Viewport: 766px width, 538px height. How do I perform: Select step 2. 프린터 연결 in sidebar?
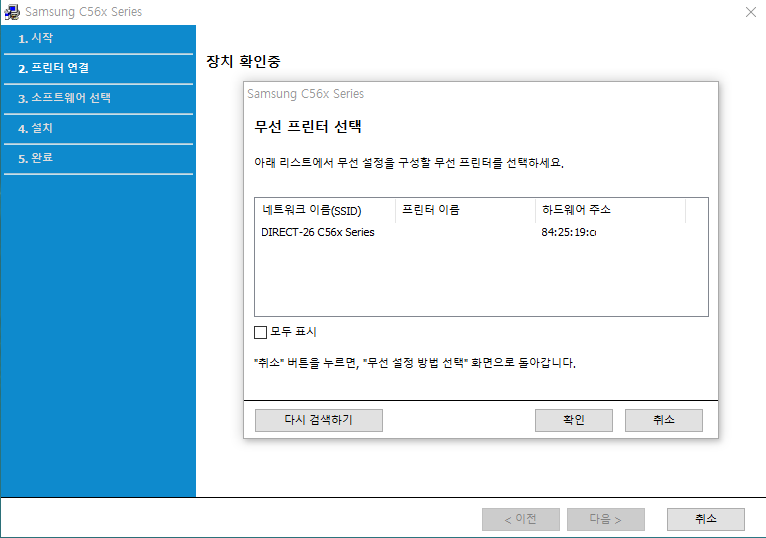point(98,68)
